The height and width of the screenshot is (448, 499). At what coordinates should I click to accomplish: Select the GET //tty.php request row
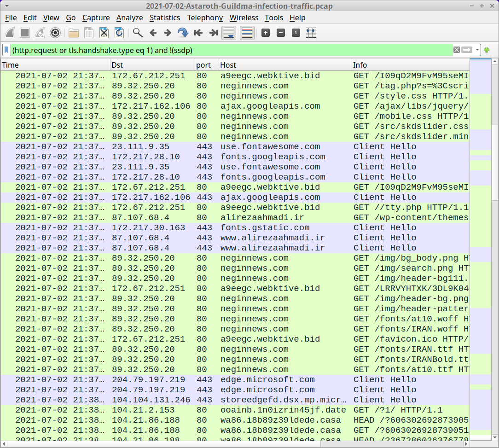click(235, 208)
